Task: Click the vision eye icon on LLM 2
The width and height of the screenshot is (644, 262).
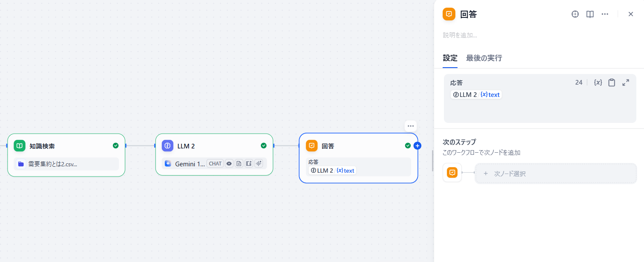Action: coord(229,163)
